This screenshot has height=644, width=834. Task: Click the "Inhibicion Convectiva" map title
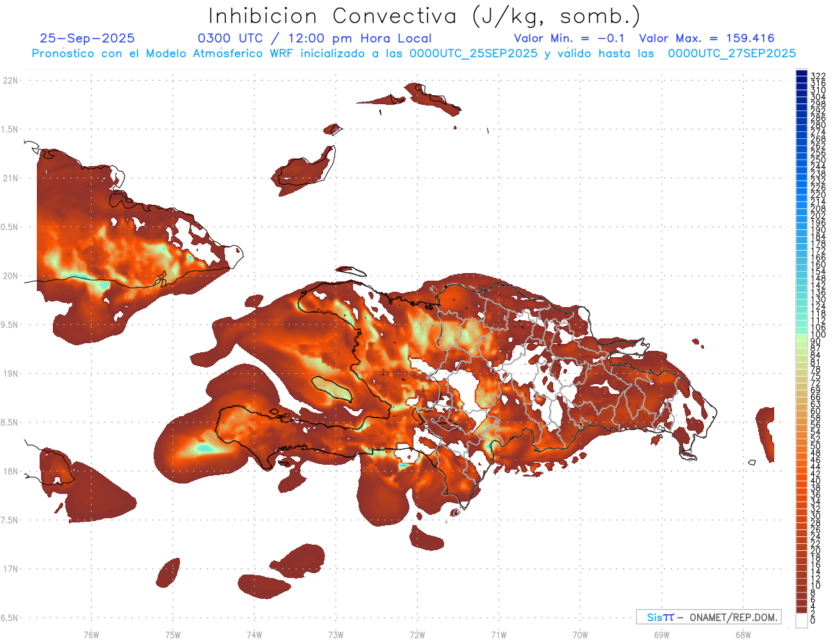pos(425,16)
